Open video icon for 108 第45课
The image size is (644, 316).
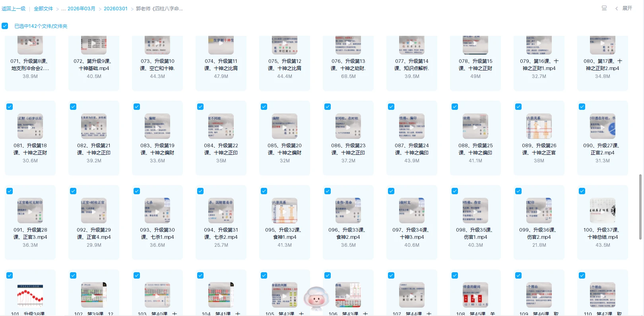pyautogui.click(x=475, y=295)
